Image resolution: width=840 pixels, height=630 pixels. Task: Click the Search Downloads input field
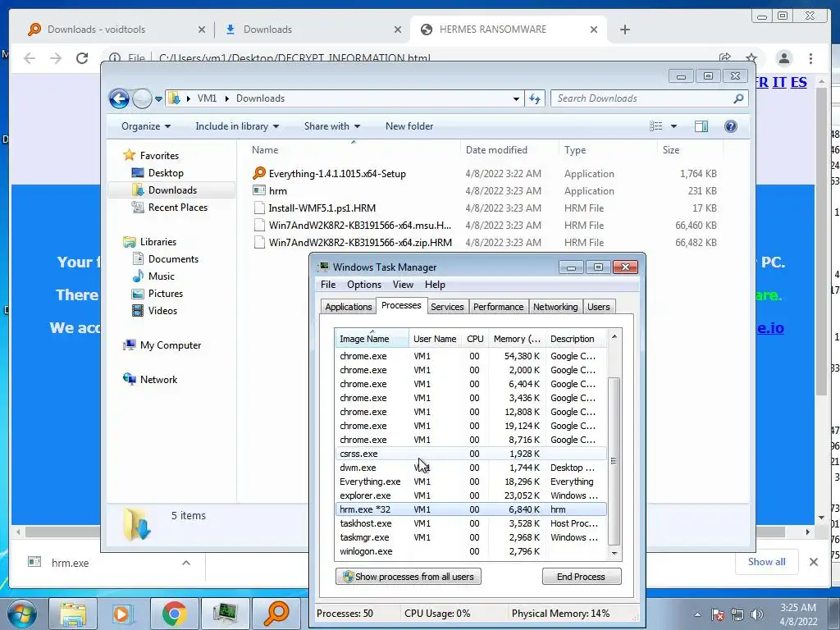(x=643, y=98)
